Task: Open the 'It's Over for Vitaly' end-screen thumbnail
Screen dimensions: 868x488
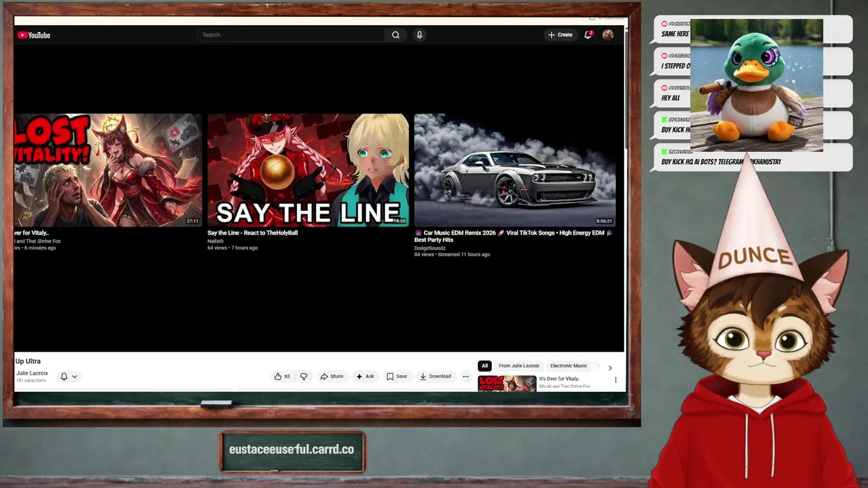Action: (108, 170)
